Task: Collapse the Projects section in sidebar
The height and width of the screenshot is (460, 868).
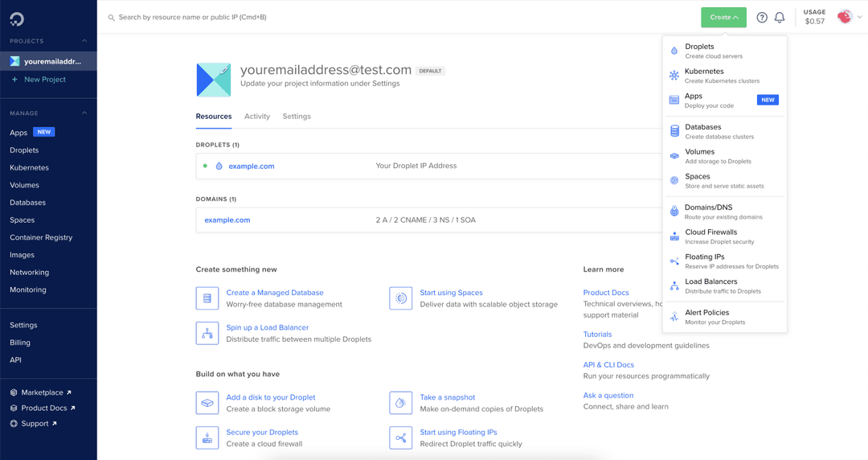Action: [84, 41]
